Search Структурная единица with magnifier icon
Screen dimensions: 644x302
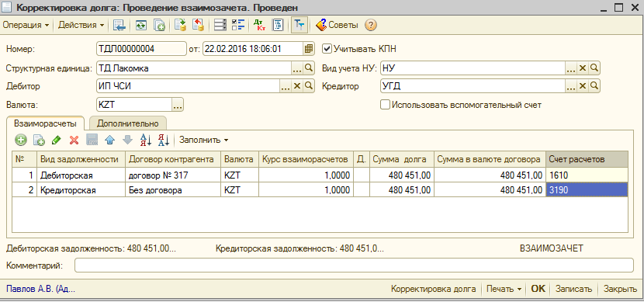pos(309,68)
